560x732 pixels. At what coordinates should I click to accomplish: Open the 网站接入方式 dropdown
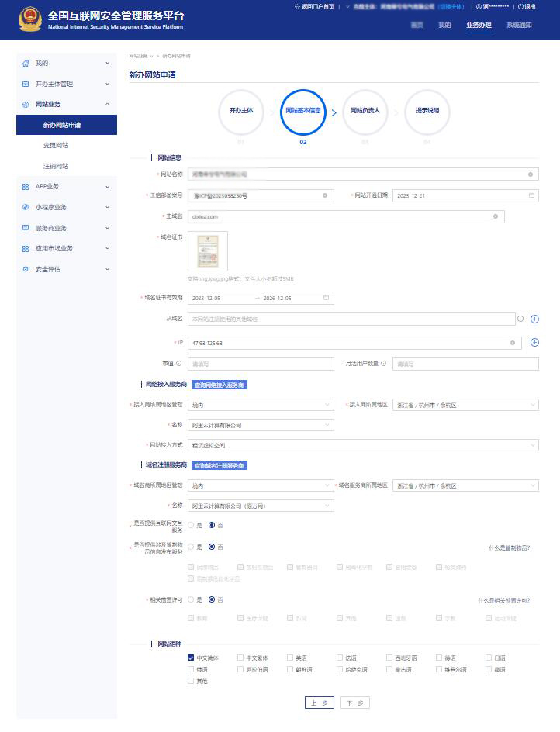[x=362, y=445]
